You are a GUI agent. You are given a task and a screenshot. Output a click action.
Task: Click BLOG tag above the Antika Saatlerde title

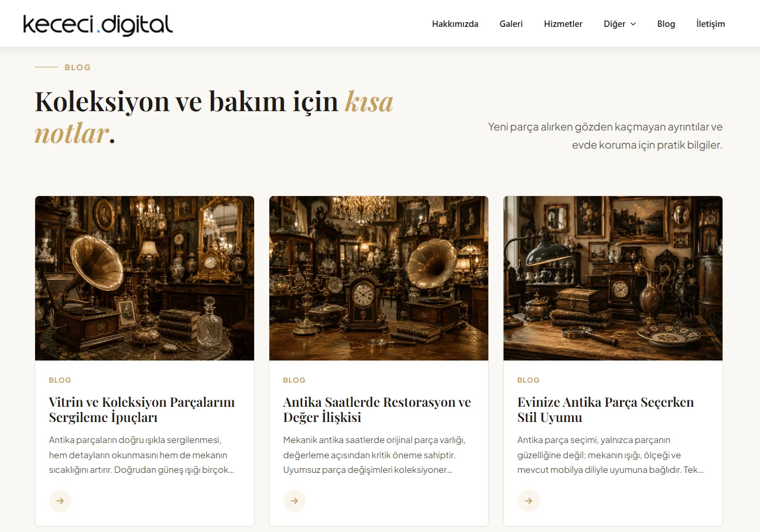click(x=295, y=380)
